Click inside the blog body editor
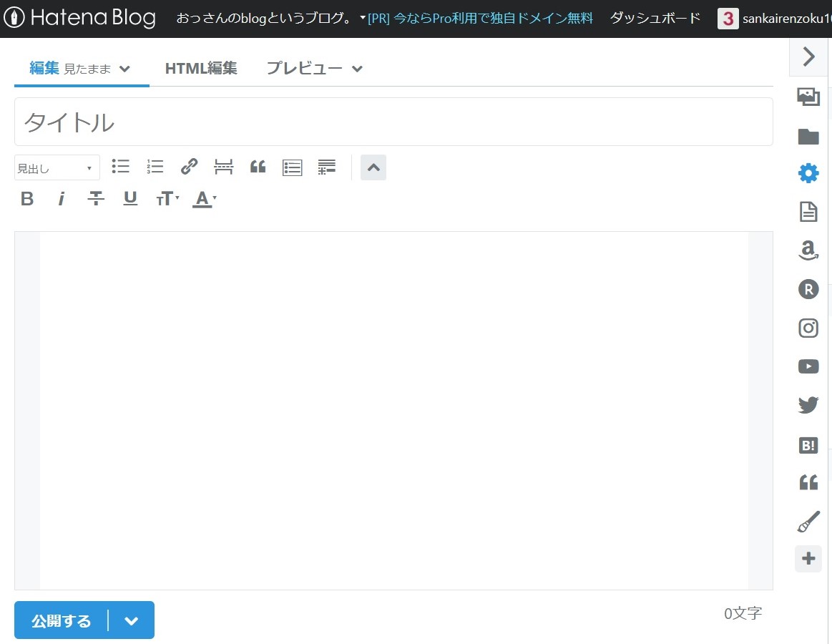 point(393,411)
